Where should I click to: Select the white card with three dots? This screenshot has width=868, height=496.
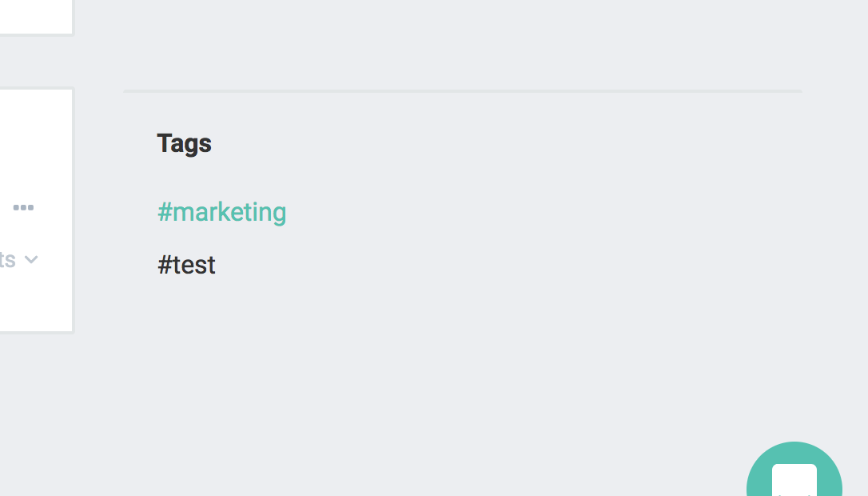click(36, 210)
